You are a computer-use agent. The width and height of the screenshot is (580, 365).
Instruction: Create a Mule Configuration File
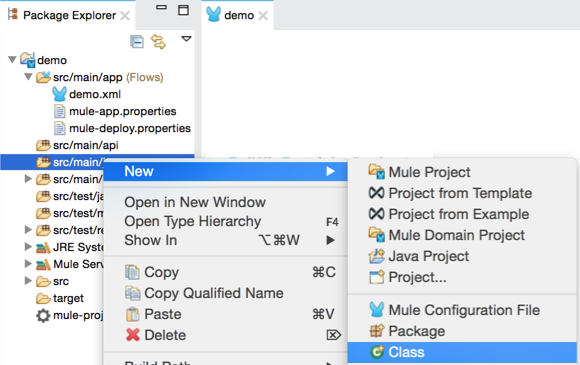tap(464, 310)
